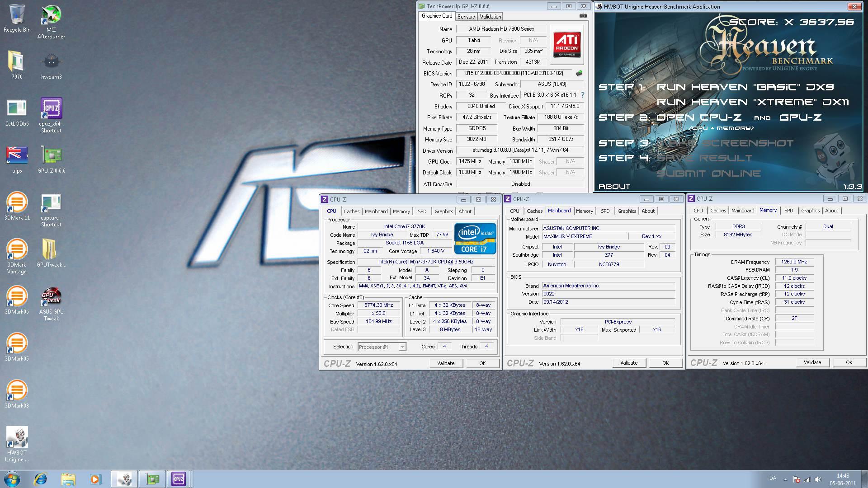Image resolution: width=868 pixels, height=488 pixels.
Task: Open Caches tab in the CPU-Z processor window
Action: pyautogui.click(x=351, y=211)
